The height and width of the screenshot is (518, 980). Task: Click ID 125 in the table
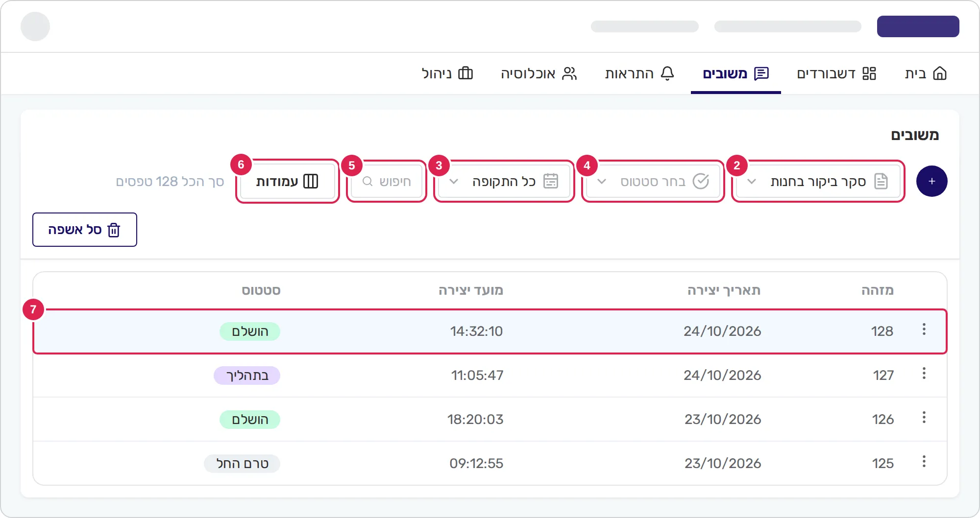(x=883, y=464)
